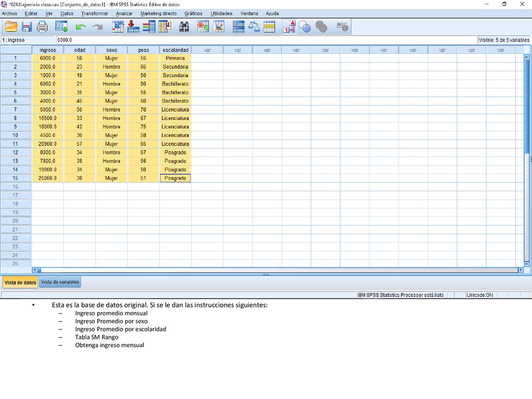
Task: Select the escolaridad column header
Action: 176,50
